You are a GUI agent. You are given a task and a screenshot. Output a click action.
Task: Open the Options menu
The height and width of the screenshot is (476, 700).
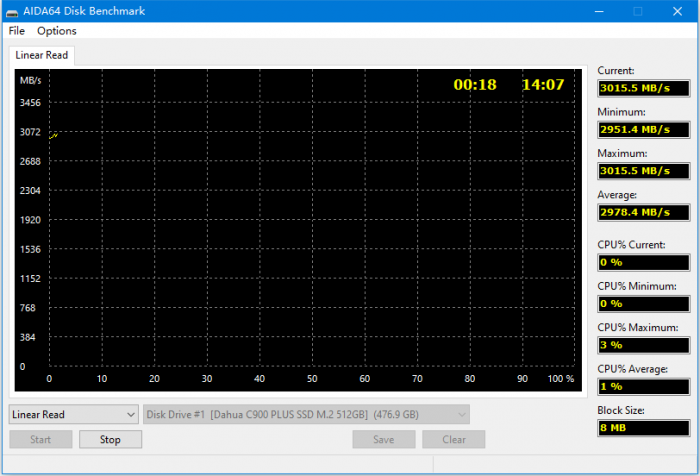click(57, 31)
